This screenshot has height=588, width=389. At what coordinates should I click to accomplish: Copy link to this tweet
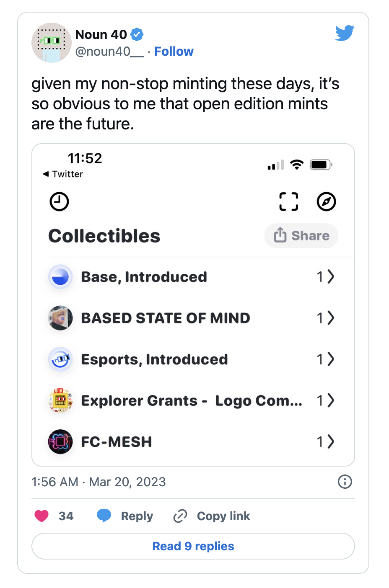[212, 516]
